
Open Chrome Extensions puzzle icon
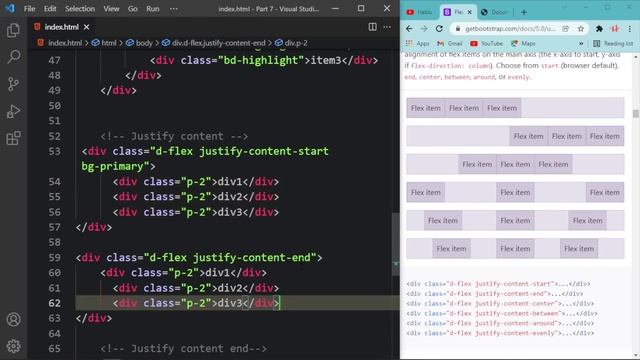click(x=599, y=29)
